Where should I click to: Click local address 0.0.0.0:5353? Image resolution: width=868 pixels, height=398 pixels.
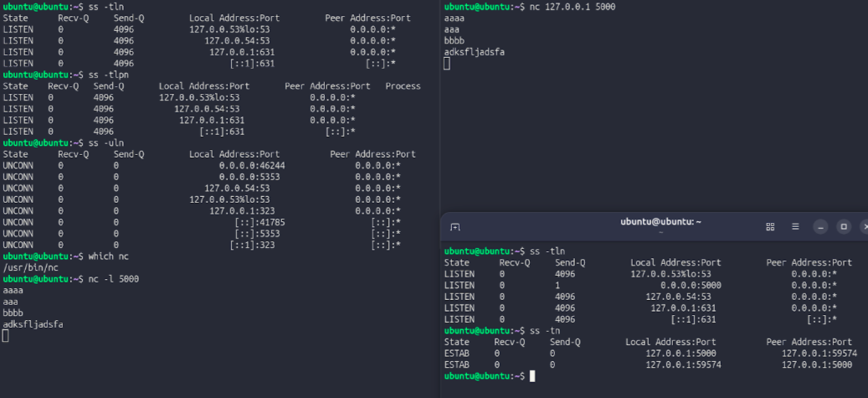249,177
